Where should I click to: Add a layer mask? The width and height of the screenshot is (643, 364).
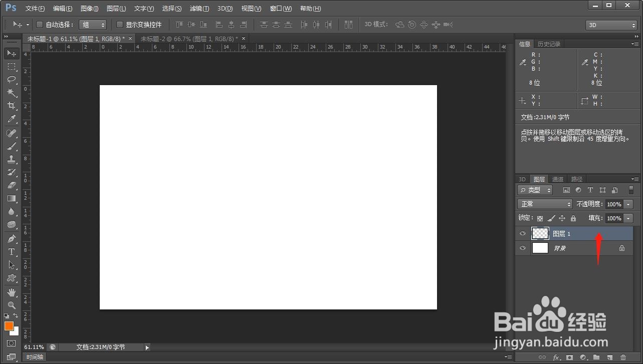[569, 357]
